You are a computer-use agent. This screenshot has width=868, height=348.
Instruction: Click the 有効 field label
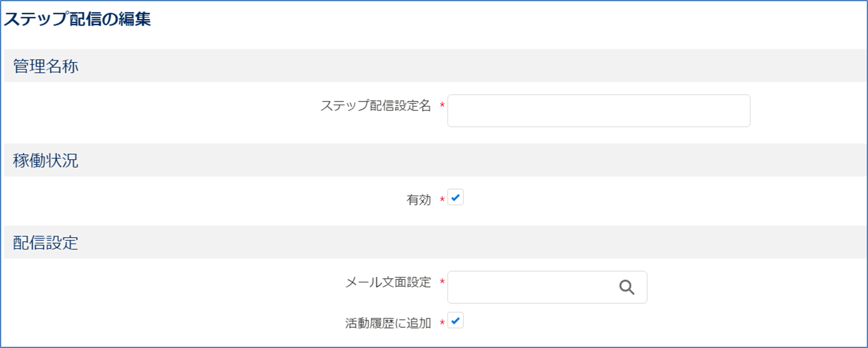[x=419, y=200]
